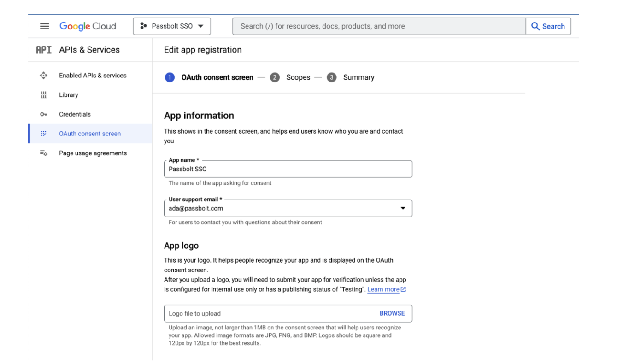The image size is (617, 364).
Task: Click 'The name of the app asking for consent'
Action: 220,183
